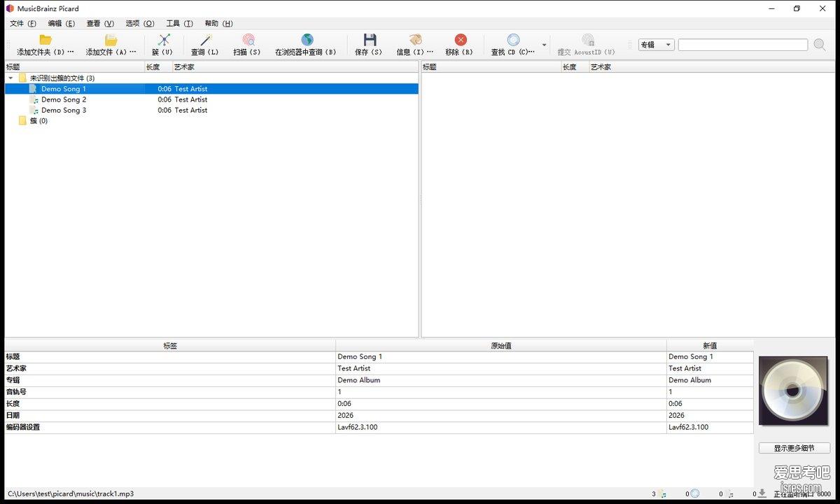
Task: Click the 添加文件 (Add Files) toolbar icon
Action: (111, 40)
